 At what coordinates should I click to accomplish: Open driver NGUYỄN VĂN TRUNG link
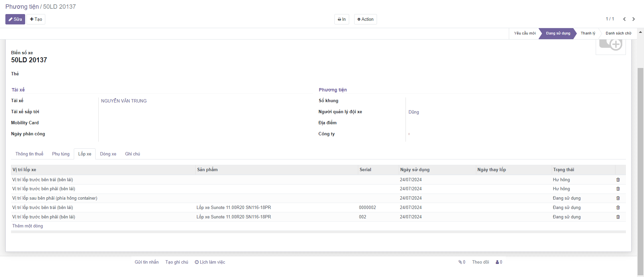(124, 101)
